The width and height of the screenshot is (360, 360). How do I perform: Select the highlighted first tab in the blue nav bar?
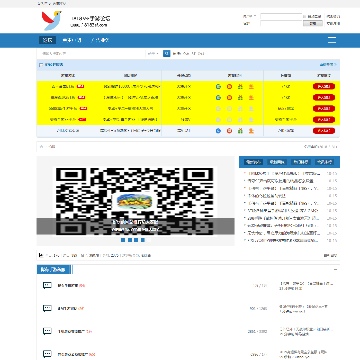[x=47, y=40]
